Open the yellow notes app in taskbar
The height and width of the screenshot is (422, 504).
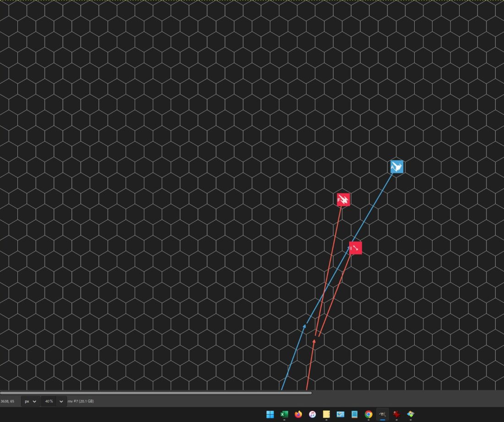[x=326, y=414]
